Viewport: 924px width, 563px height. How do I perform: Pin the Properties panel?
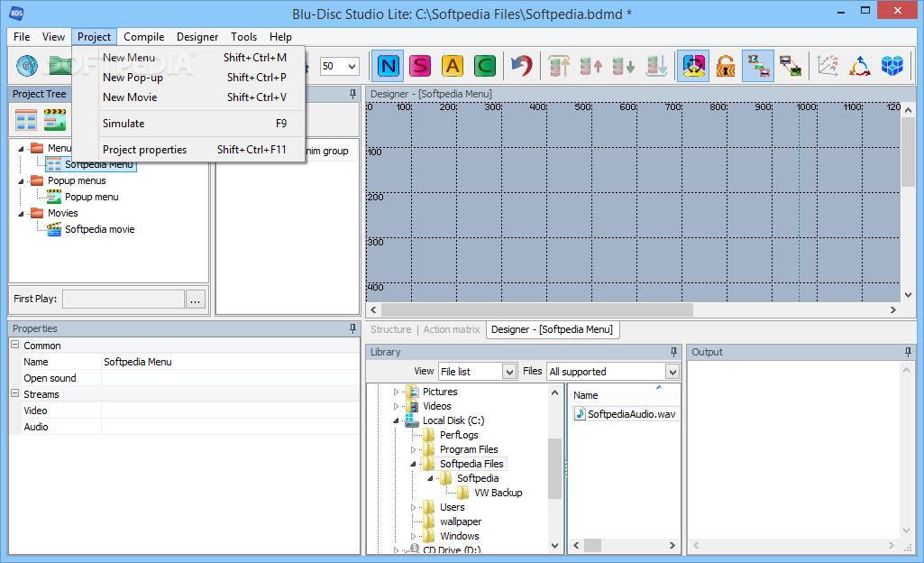352,328
